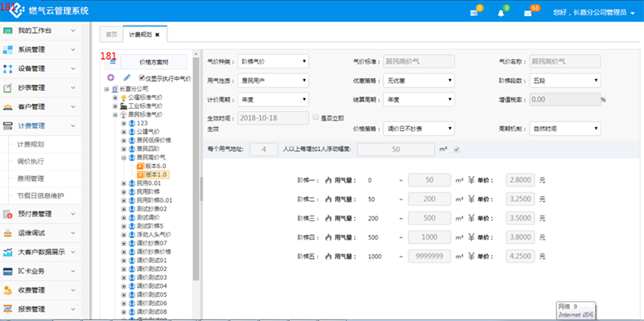
Task: Click the 长葛分公司 building icon in tree
Action: [114, 88]
